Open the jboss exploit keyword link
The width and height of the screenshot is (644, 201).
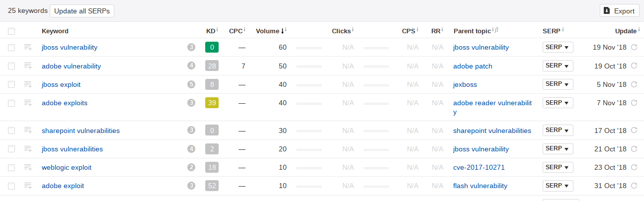(61, 84)
